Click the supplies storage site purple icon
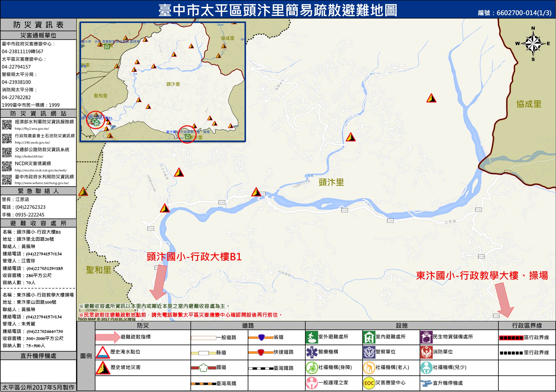 pyautogui.click(x=426, y=337)
